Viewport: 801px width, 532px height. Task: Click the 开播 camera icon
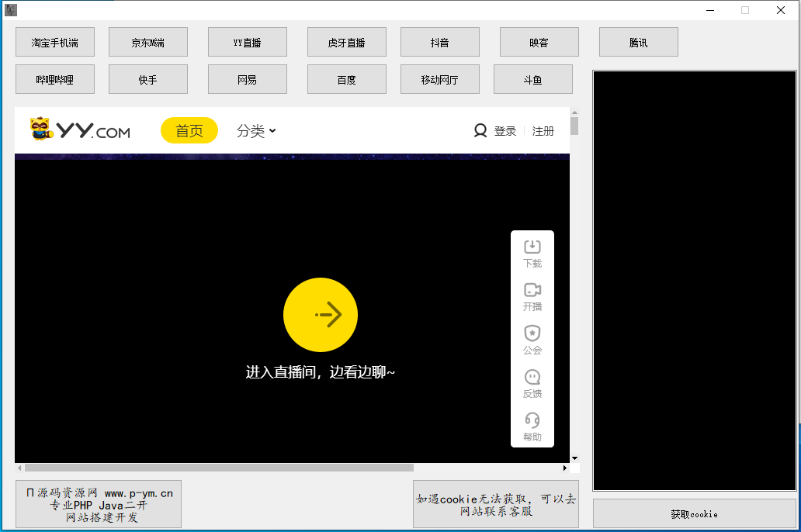[532, 297]
